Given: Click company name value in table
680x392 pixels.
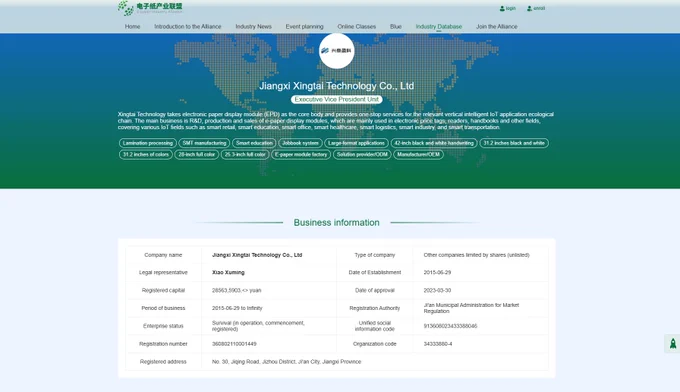Looking at the screenshot, I should 257,255.
